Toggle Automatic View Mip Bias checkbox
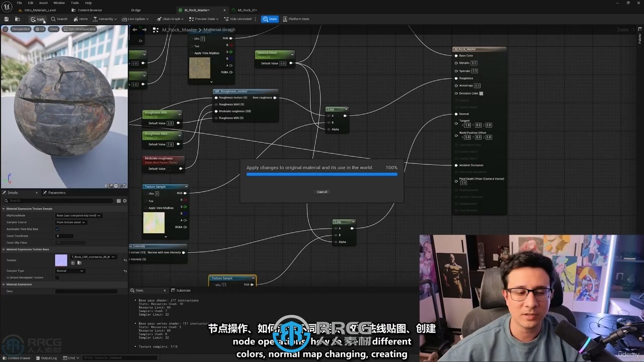The image size is (644, 362). pos(57,229)
